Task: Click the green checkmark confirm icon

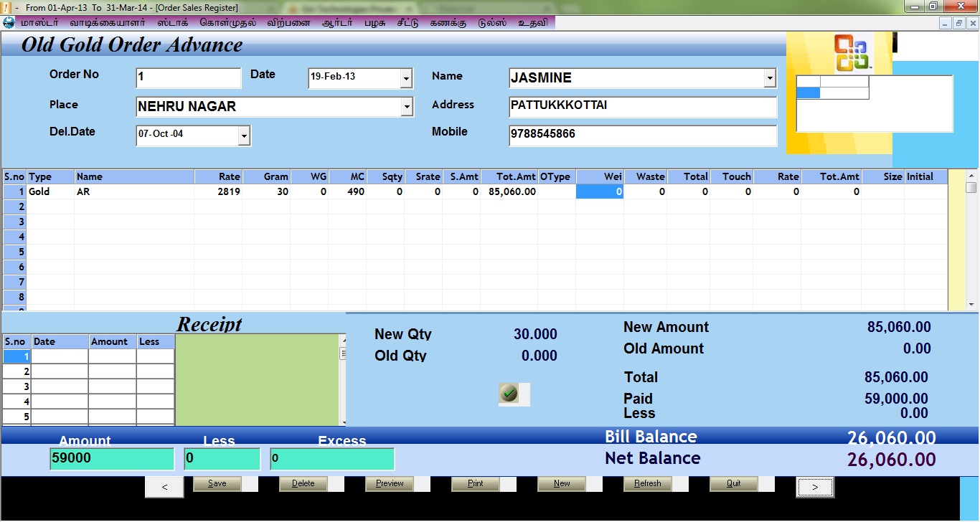Action: coord(509,394)
